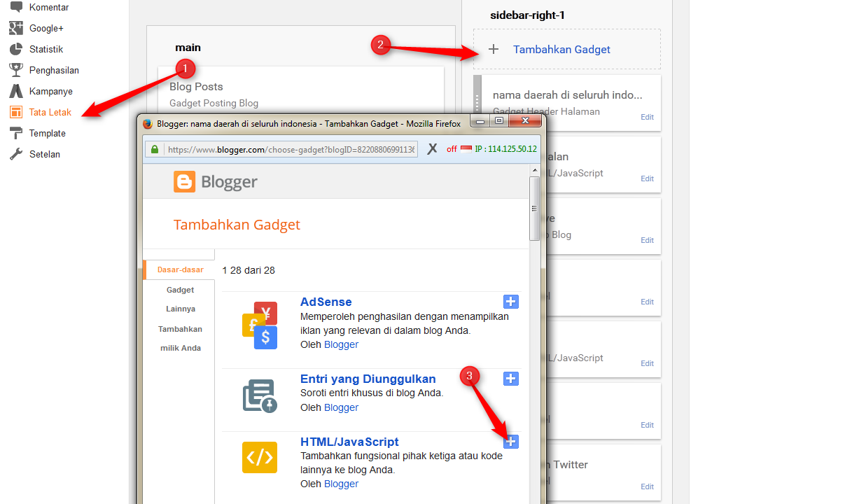Open the Google+ sidebar icon
845x504 pixels.
tap(16, 29)
